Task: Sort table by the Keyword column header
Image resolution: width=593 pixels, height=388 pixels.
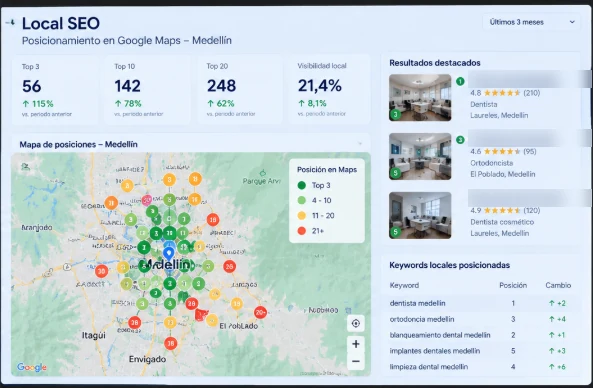Action: [404, 285]
